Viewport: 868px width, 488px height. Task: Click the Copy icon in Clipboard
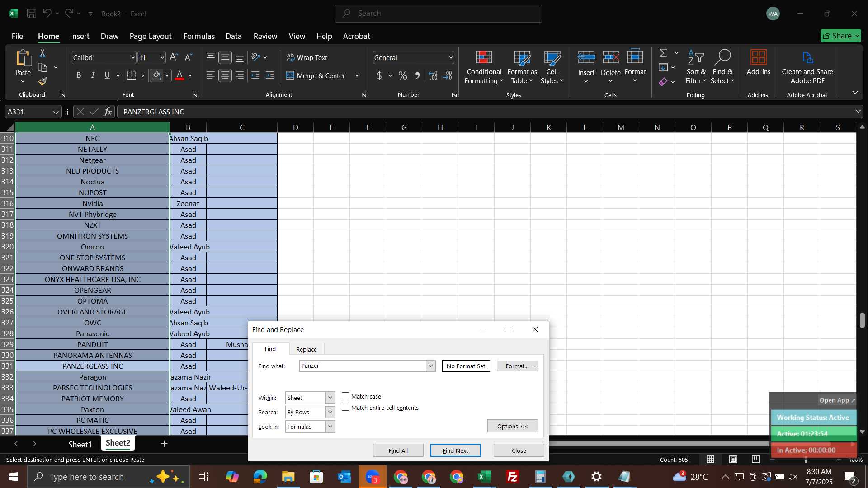coord(42,68)
